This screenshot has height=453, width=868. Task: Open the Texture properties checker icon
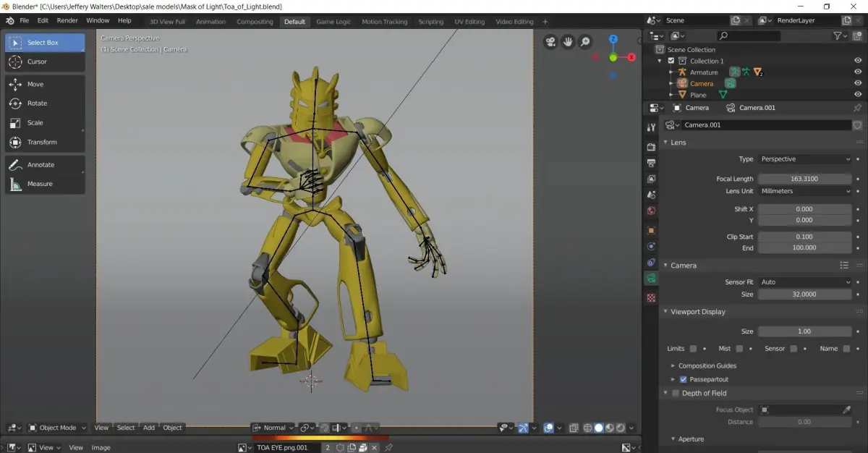coord(651,297)
